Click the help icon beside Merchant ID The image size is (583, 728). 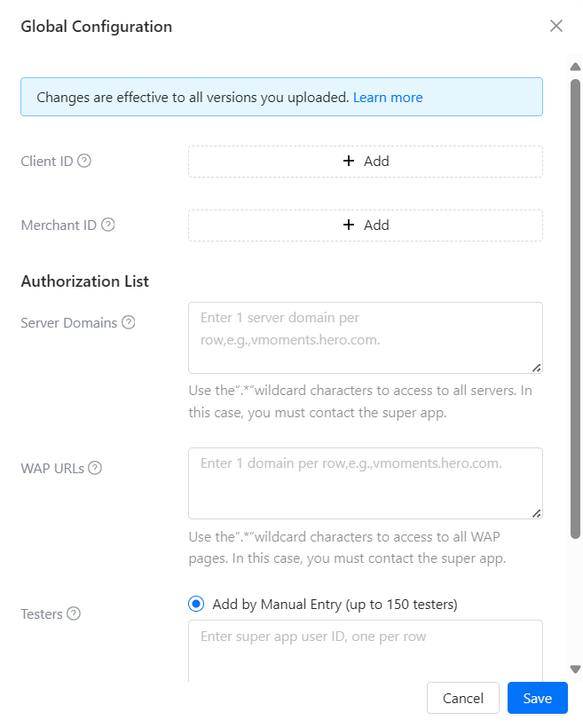(x=108, y=226)
